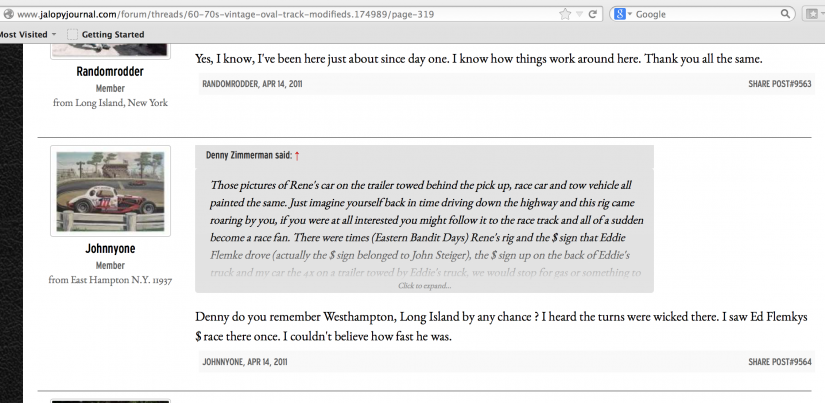Click the toolbar button right of search box
The image size is (825, 403).
tap(813, 14)
